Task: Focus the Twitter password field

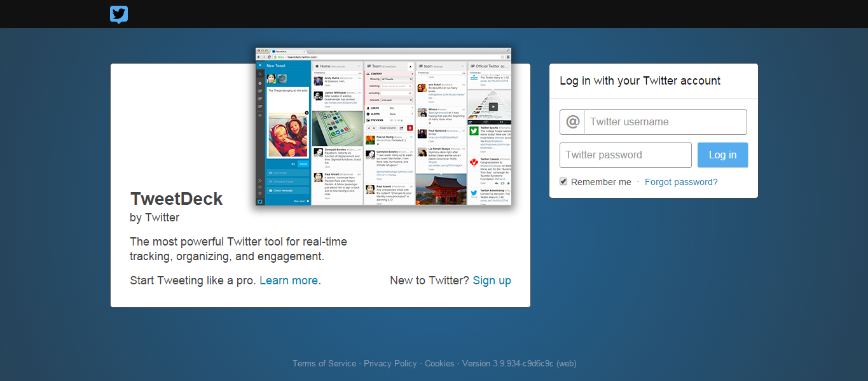Action: (626, 155)
